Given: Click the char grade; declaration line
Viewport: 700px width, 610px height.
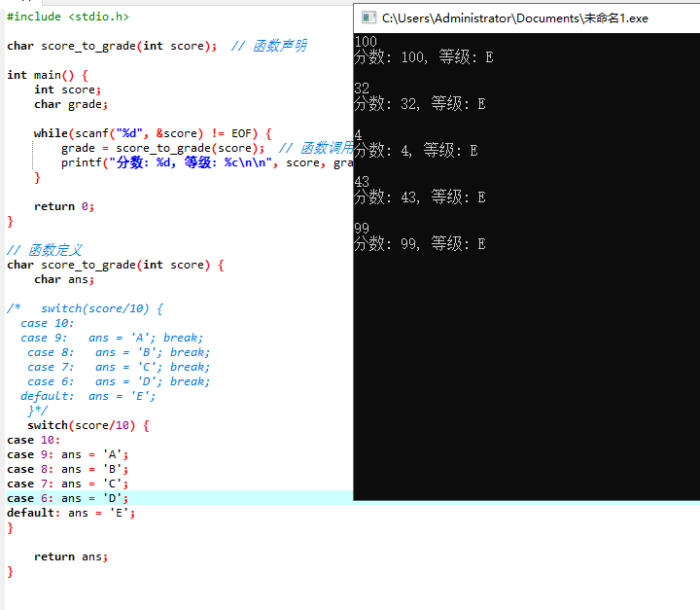Looking at the screenshot, I should tap(71, 104).
